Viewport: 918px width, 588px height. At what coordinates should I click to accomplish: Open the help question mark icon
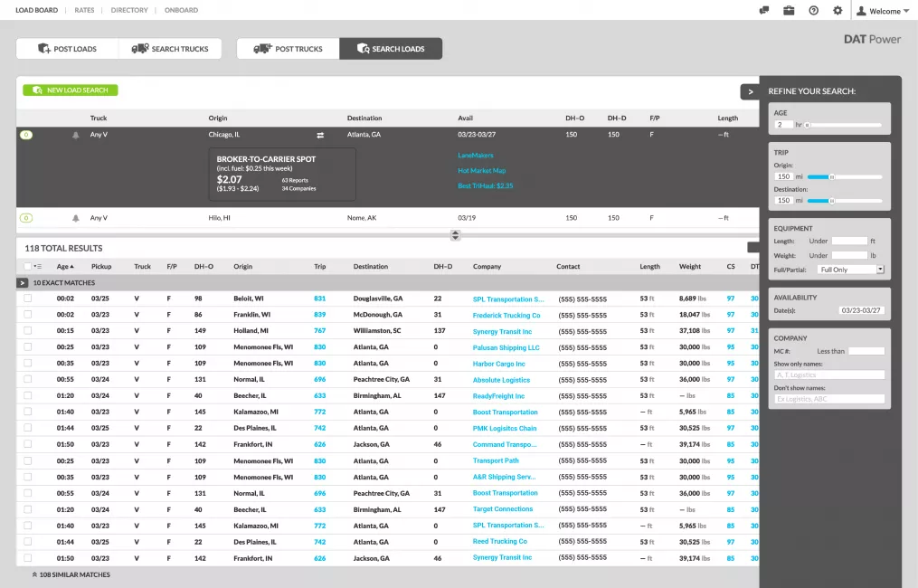coord(813,11)
